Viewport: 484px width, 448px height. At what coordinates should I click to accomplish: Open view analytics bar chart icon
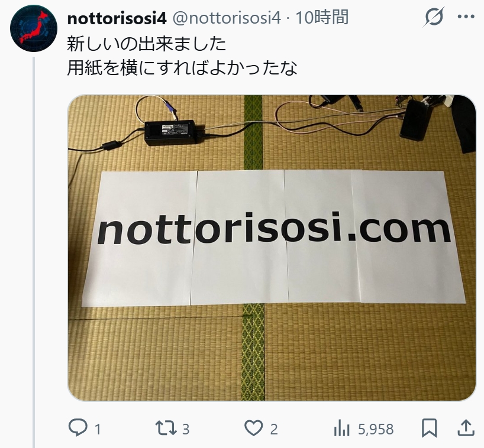click(342, 428)
